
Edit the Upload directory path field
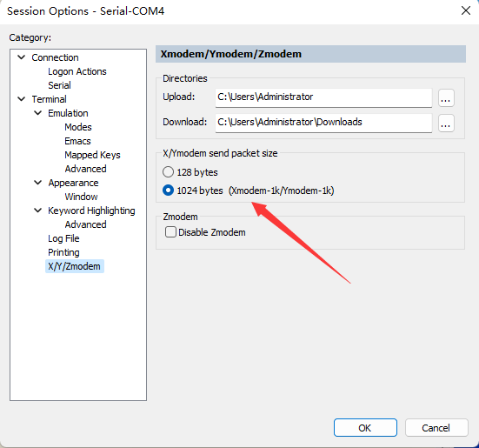(323, 97)
